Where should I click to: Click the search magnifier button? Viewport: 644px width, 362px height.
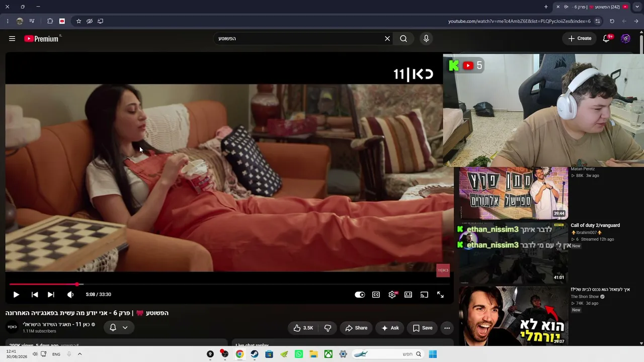(404, 39)
